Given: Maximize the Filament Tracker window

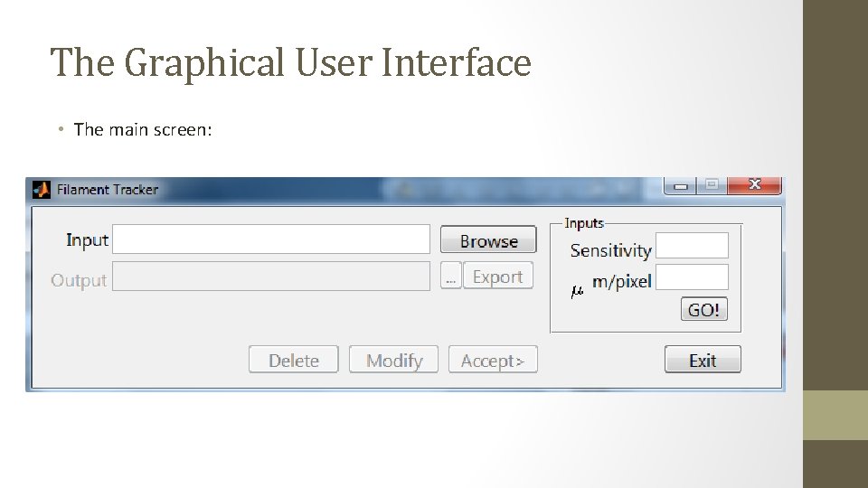Looking at the screenshot, I should point(712,185).
